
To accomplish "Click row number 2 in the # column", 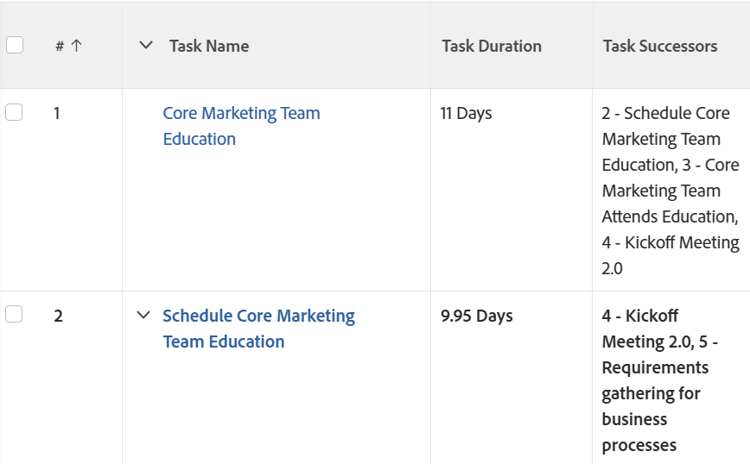I will point(58,316).
